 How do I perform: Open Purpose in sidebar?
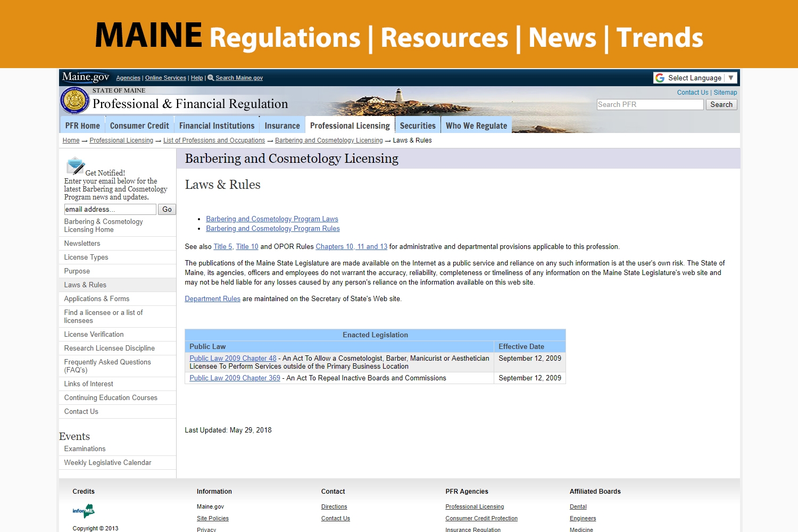tap(118, 271)
